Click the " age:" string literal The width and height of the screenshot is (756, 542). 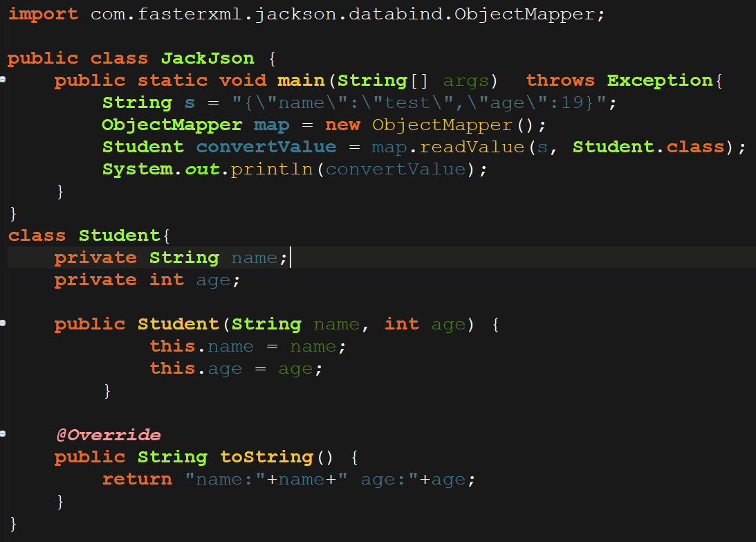[378, 479]
